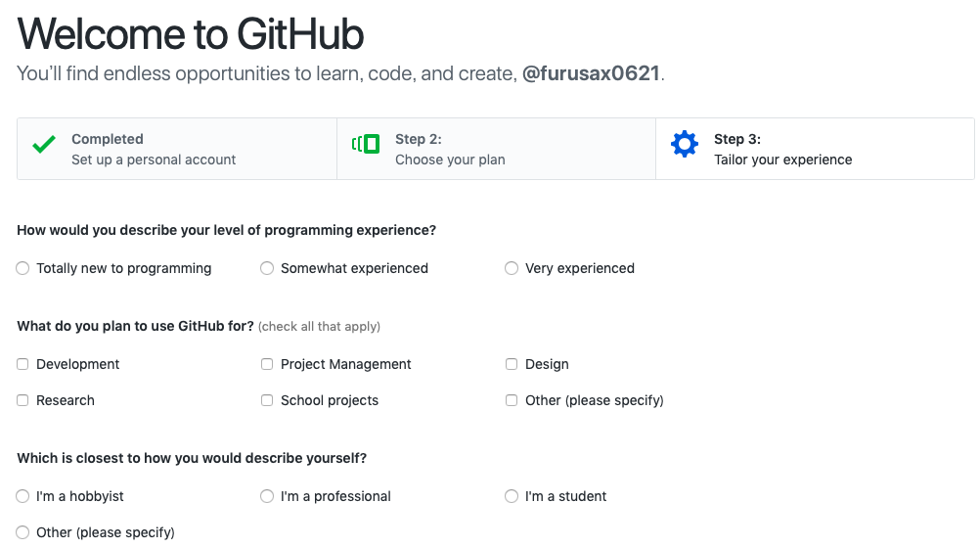Check the Research option

[22, 400]
